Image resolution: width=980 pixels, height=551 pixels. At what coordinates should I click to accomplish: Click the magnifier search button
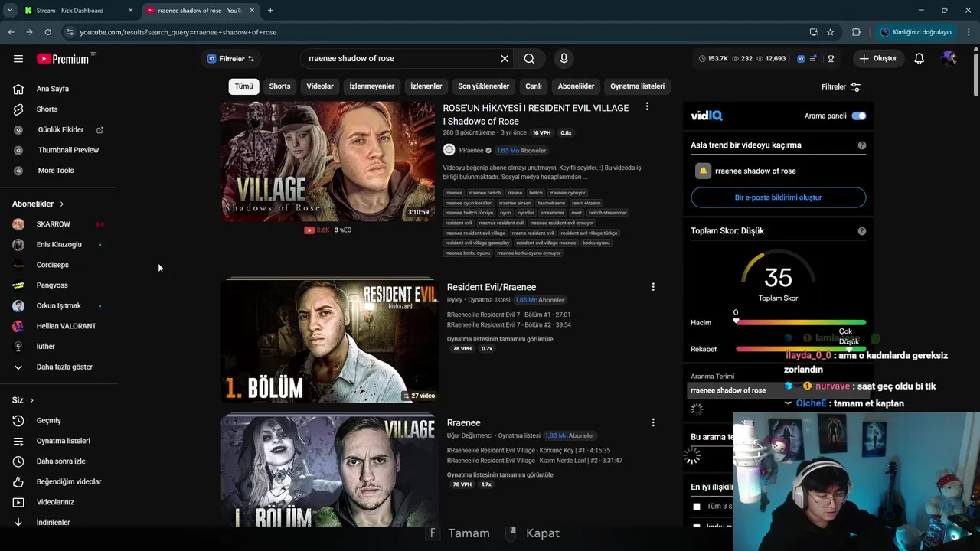coord(529,59)
